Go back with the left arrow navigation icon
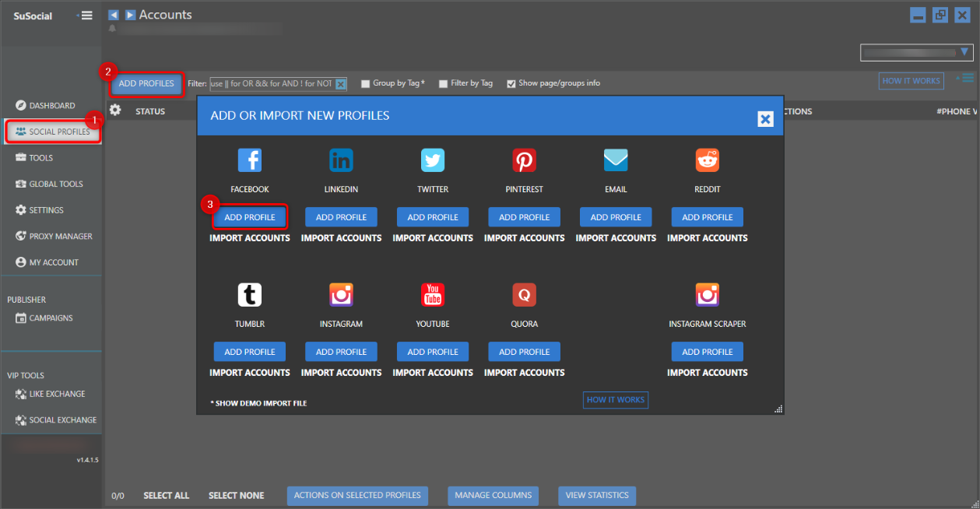This screenshot has height=509, width=980. [114, 15]
